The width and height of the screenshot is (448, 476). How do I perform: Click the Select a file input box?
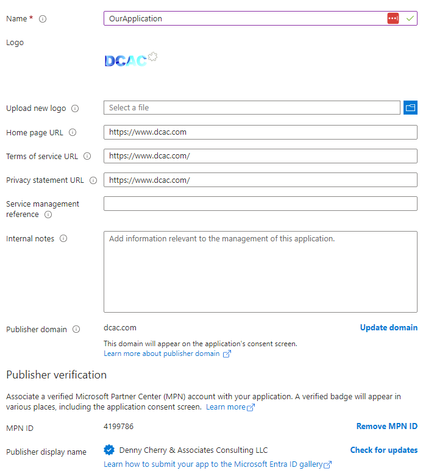pos(252,107)
